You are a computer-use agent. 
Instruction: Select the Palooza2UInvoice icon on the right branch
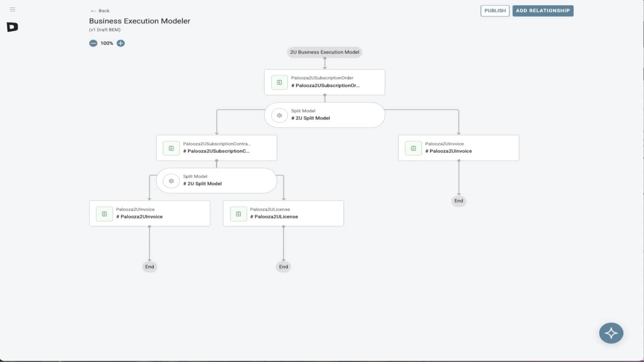(x=413, y=148)
